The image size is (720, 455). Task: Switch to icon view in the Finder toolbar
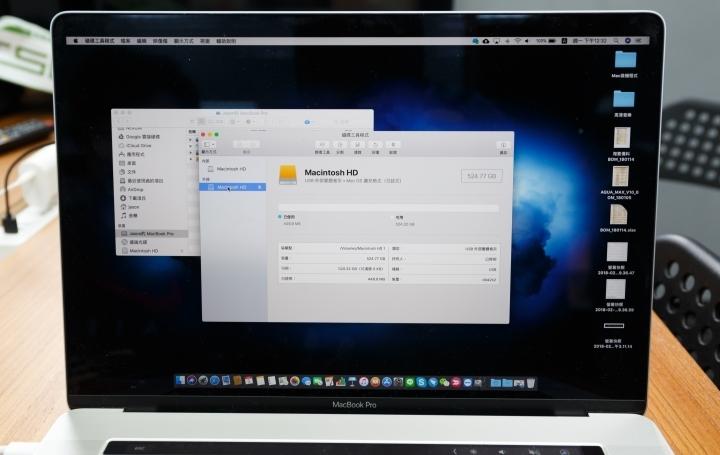[x=193, y=121]
